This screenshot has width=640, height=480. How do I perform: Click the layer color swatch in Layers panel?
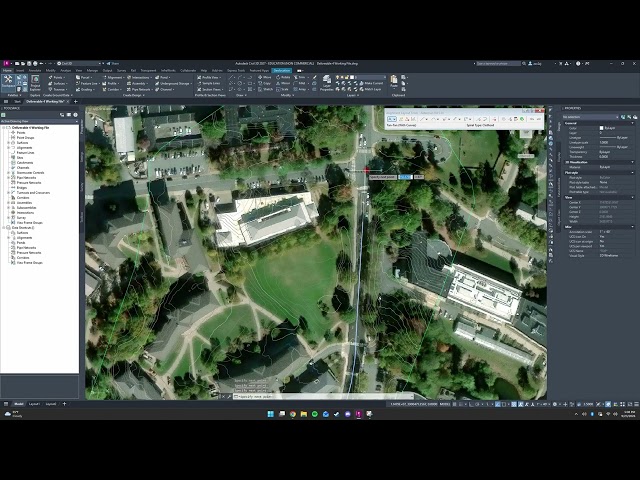[x=352, y=77]
